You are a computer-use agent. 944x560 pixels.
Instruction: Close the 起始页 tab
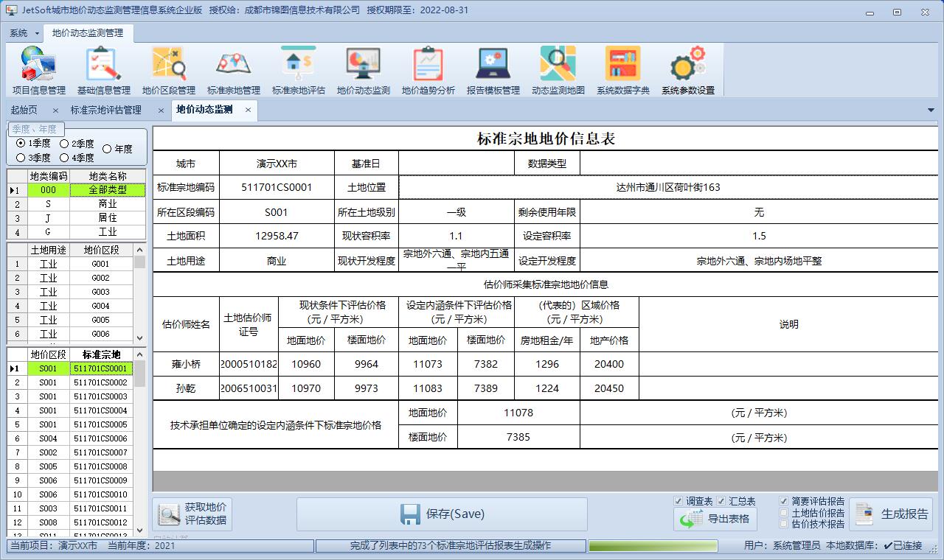coord(55,111)
